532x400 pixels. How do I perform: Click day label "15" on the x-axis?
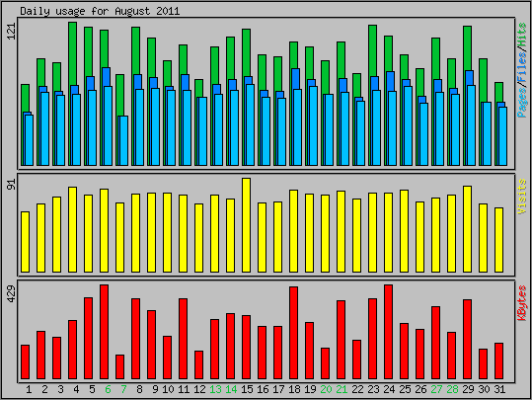pyautogui.click(x=247, y=389)
